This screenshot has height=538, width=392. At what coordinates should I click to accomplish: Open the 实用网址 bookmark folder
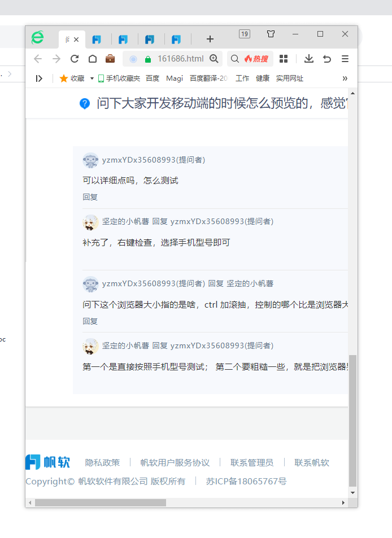pyautogui.click(x=290, y=78)
